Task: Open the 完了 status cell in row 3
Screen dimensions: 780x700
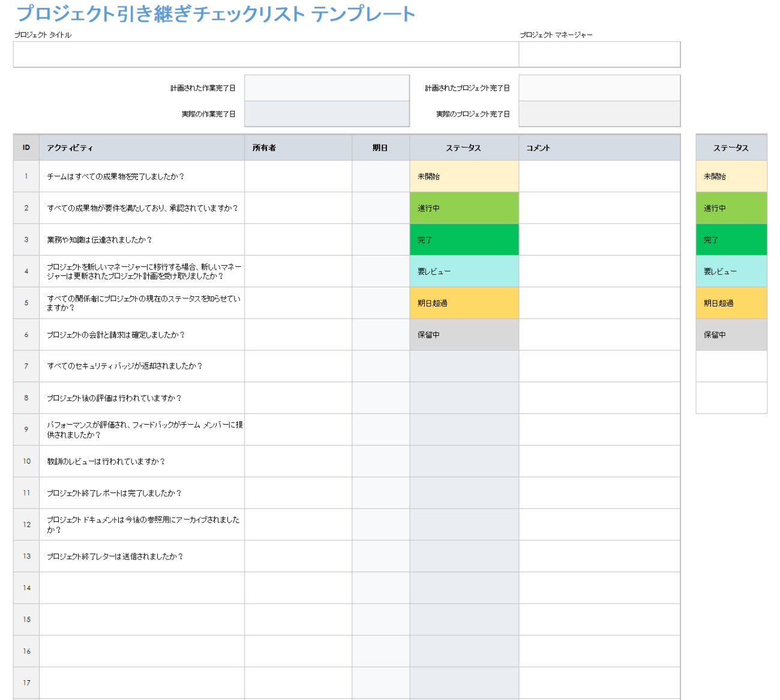Action: pyautogui.click(x=464, y=240)
